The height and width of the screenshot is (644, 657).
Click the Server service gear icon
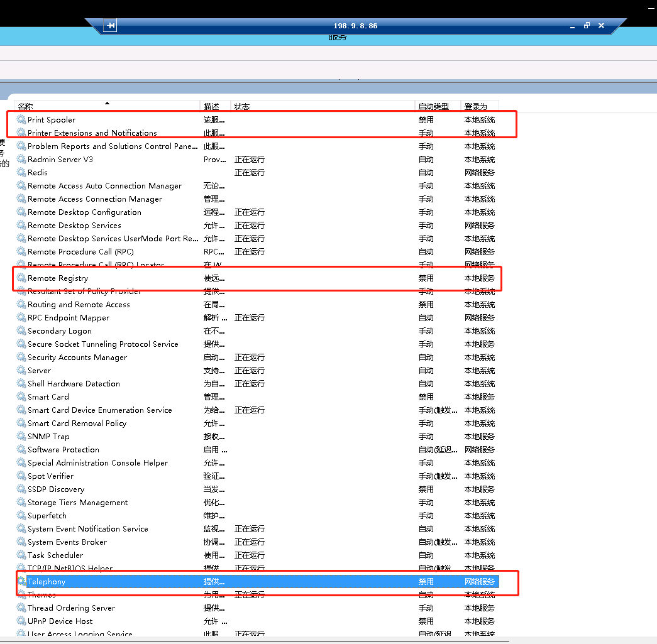21,371
